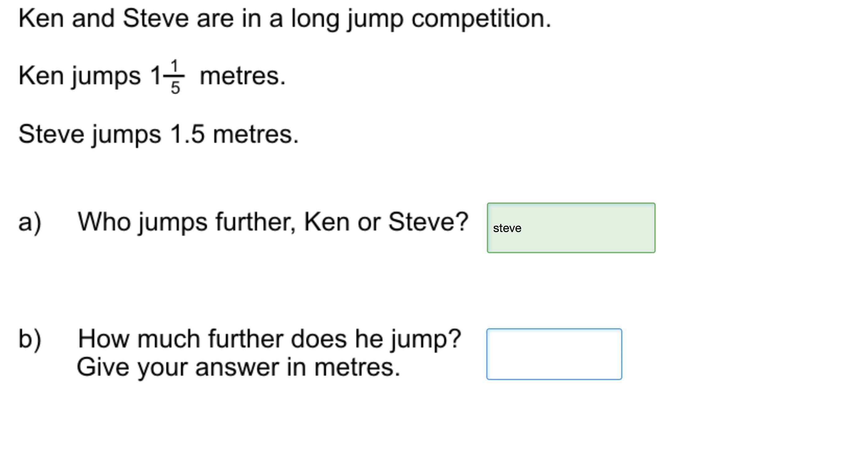The width and height of the screenshot is (868, 456).
Task: Click the word "Ken" in question a
Action: (327, 222)
